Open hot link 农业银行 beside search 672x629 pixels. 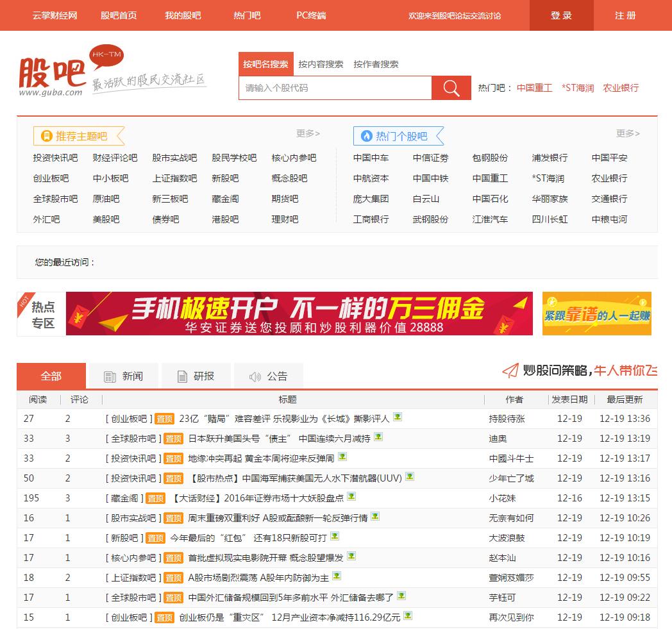pyautogui.click(x=621, y=88)
